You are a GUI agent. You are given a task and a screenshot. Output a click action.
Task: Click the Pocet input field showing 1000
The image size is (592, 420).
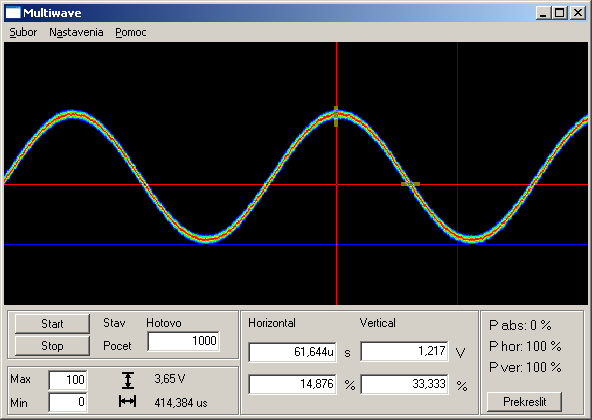pyautogui.click(x=183, y=341)
